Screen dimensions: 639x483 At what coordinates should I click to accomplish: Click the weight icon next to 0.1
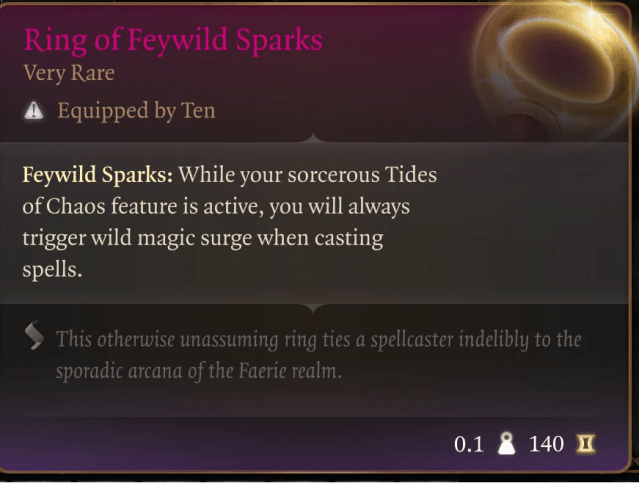coord(505,443)
